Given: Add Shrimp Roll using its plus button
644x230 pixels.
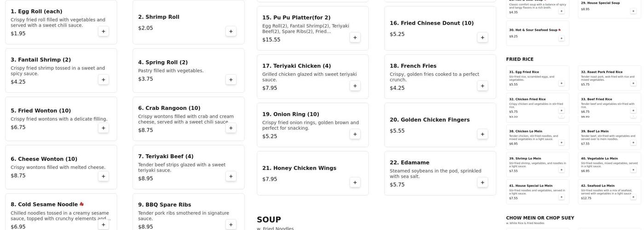Looking at the screenshot, I should tap(231, 31).
